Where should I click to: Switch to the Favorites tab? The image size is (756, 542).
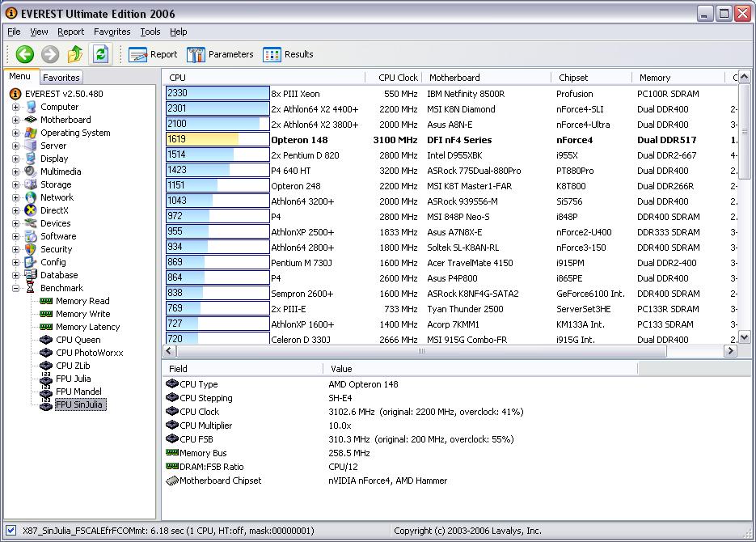61,77
